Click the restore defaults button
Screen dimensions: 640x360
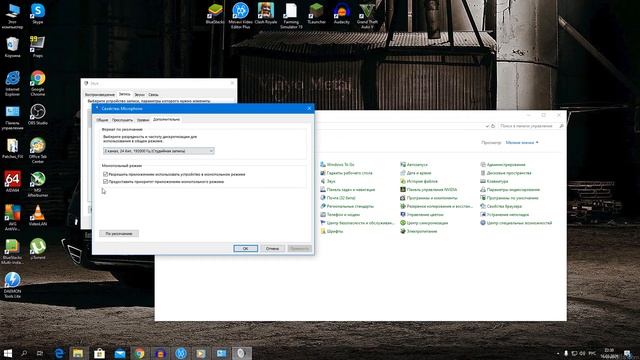tap(119, 233)
